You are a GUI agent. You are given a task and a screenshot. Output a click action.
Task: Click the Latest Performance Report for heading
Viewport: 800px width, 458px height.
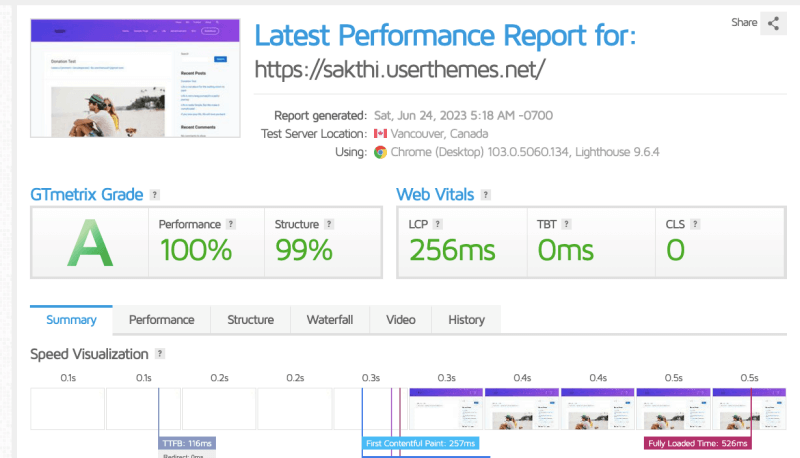tap(445, 36)
